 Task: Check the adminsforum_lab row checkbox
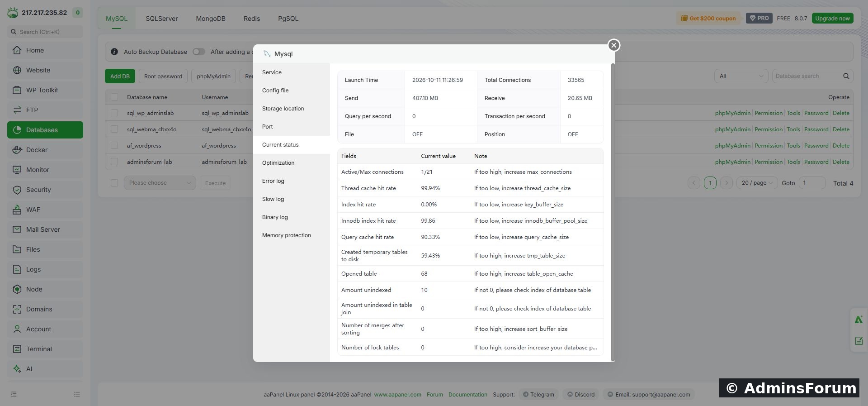(x=114, y=162)
